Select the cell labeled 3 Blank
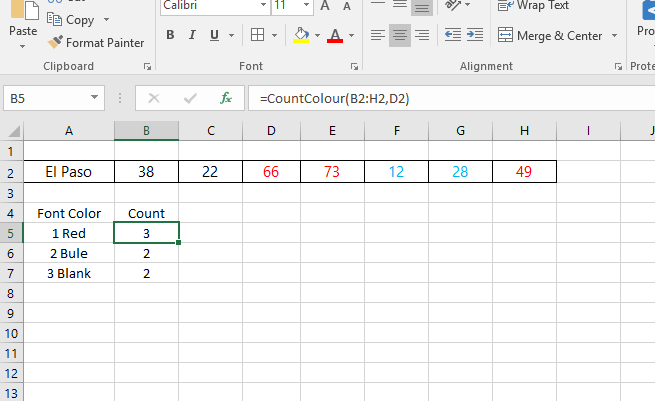This screenshot has height=401, width=655. click(69, 273)
